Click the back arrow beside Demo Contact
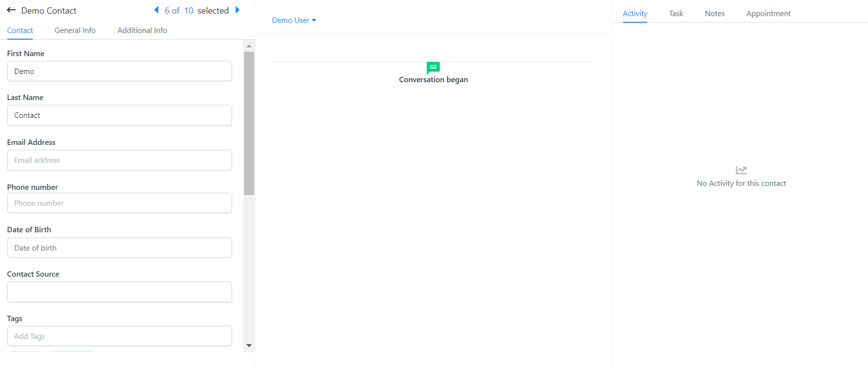This screenshot has width=868, height=367. click(11, 10)
